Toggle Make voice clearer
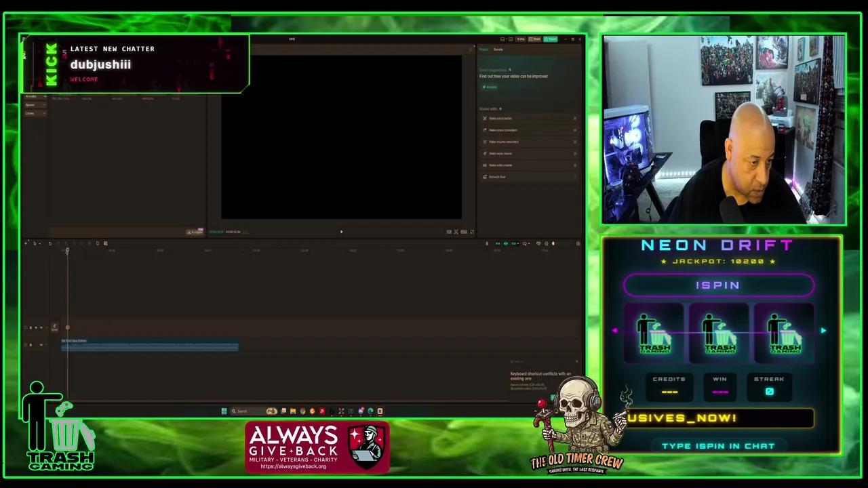 pos(575,153)
